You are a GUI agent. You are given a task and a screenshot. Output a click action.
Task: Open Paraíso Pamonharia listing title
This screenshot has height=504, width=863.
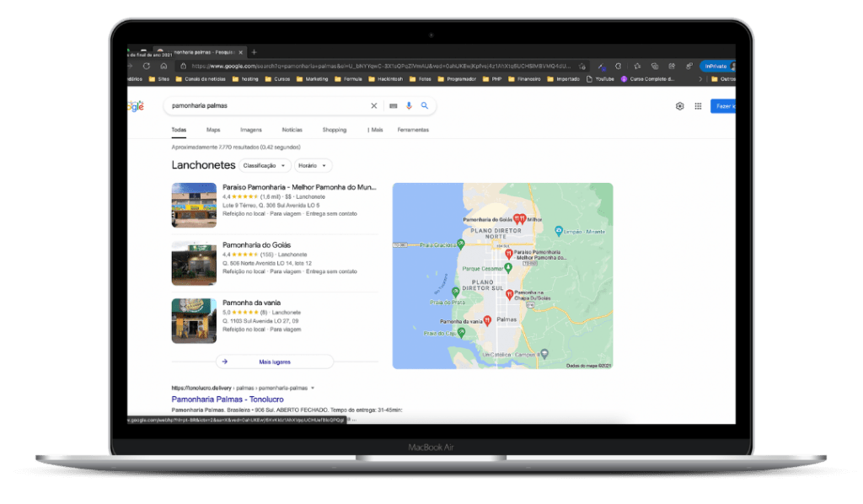[x=299, y=187]
